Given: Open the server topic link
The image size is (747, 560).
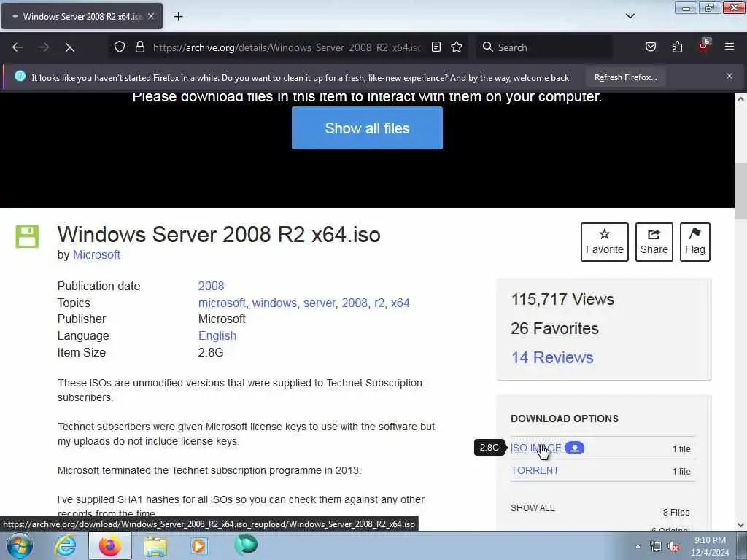Looking at the screenshot, I should click(320, 303).
